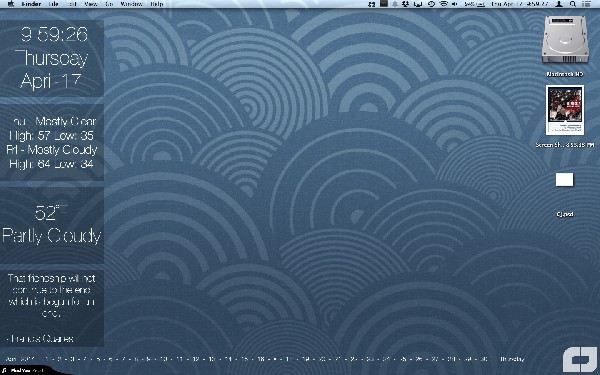Open the View menu
600x375 pixels.
pyautogui.click(x=91, y=4)
